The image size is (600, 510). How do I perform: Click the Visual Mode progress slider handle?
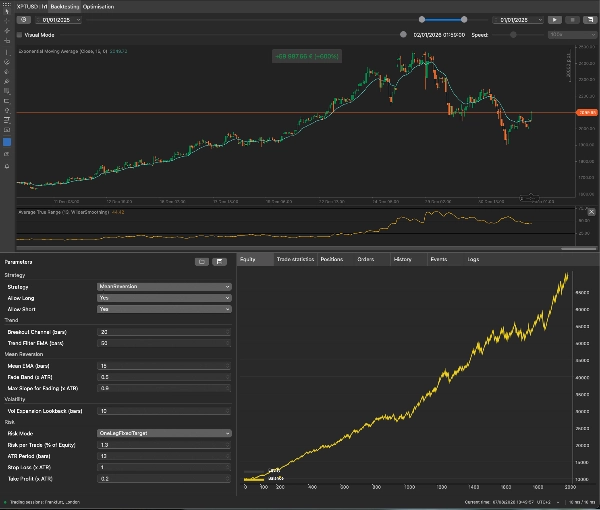[403, 34]
